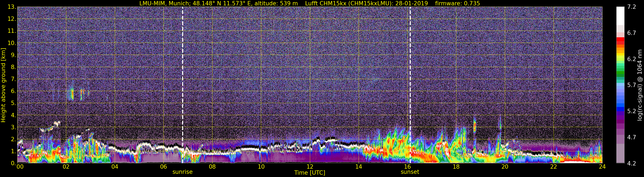The width and height of the screenshot is (644, 177).
Task: Click the '5.' height tick label
Action: tap(13, 103)
